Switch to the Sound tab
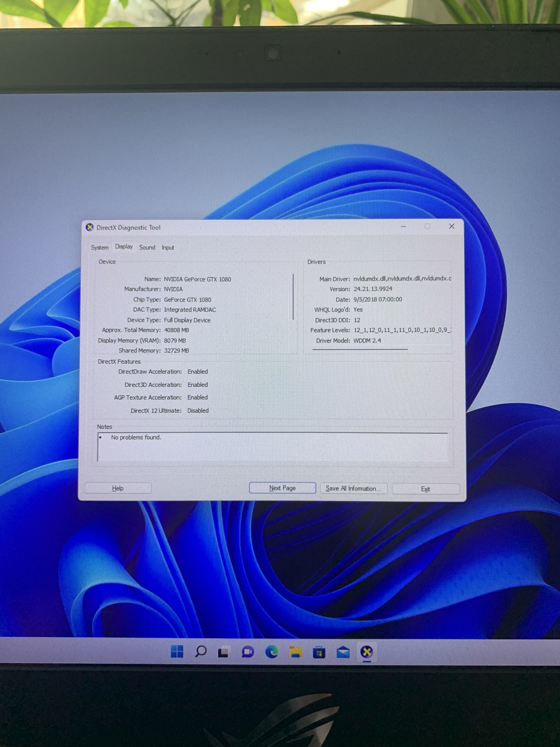The width and height of the screenshot is (560, 747). pyautogui.click(x=147, y=248)
